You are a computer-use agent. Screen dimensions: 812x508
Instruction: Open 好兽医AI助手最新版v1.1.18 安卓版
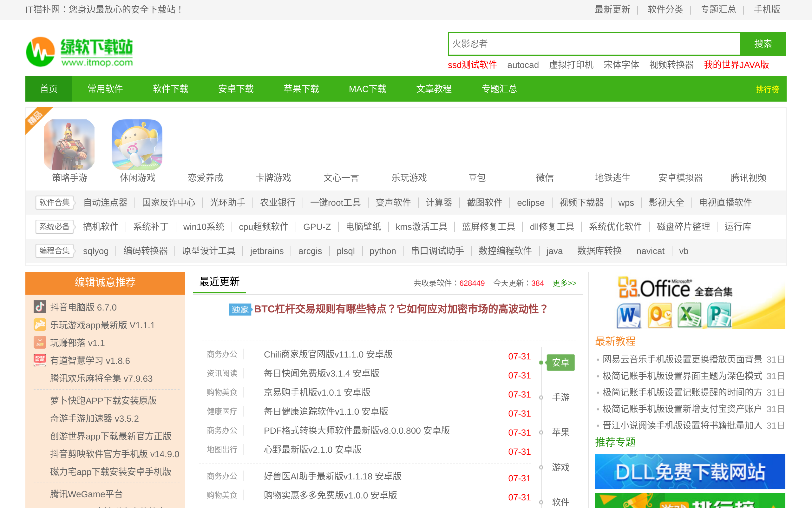[x=332, y=477]
